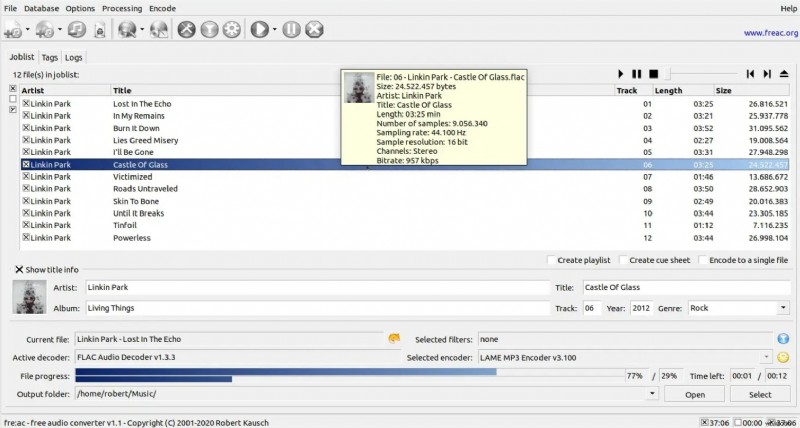Click the Open output folder button
Image resolution: width=800 pixels, height=428 pixels.
coord(694,394)
